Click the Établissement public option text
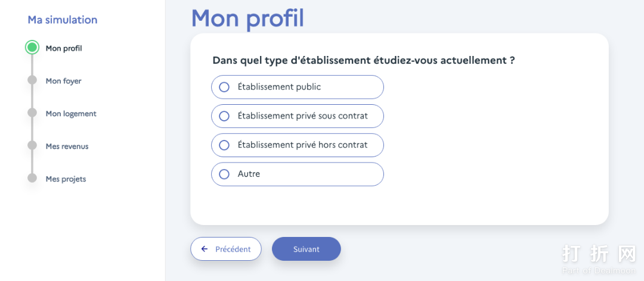The height and width of the screenshot is (281, 644). click(279, 87)
